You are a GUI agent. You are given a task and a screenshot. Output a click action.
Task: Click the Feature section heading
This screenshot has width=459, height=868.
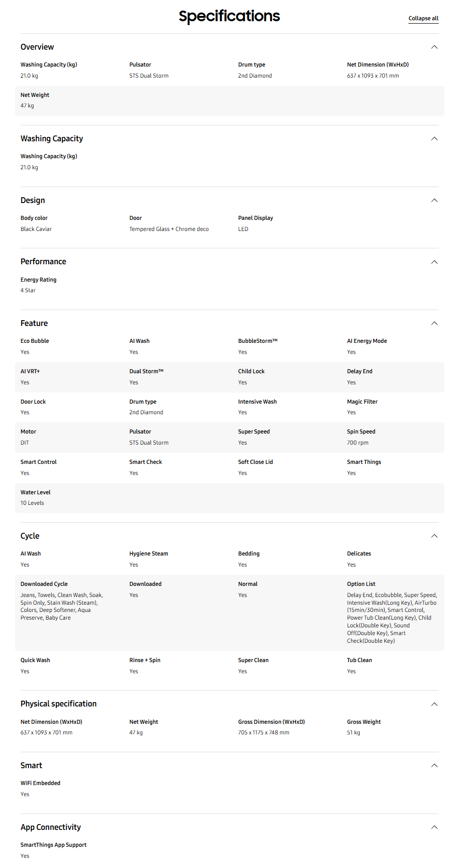pos(34,323)
